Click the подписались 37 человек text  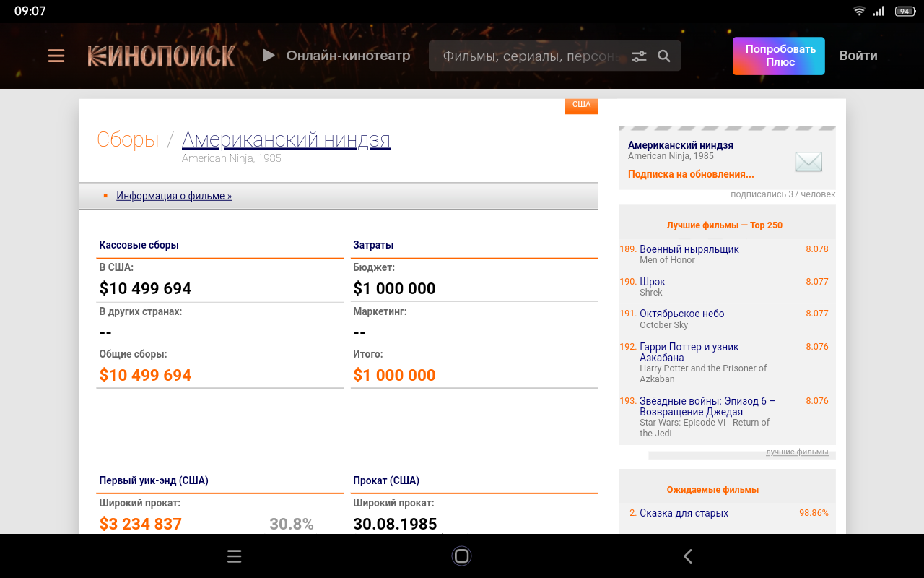coord(783,194)
